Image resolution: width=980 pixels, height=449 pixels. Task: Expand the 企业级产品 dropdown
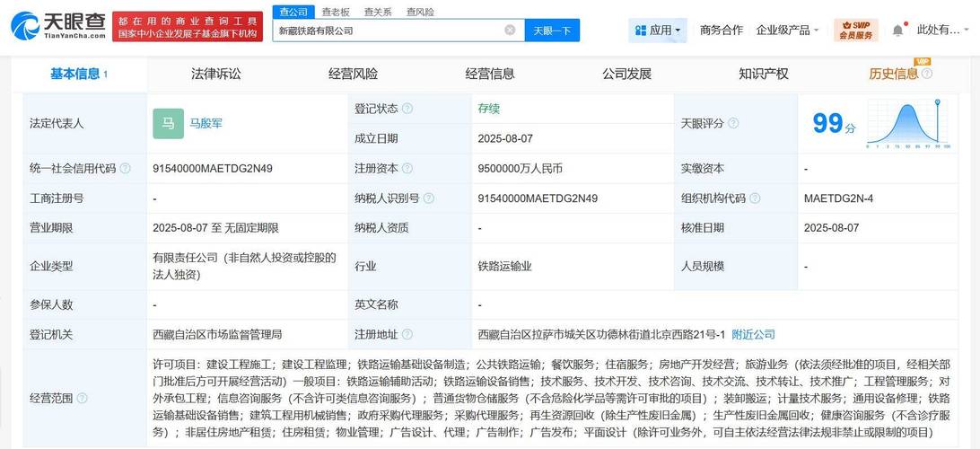click(787, 30)
